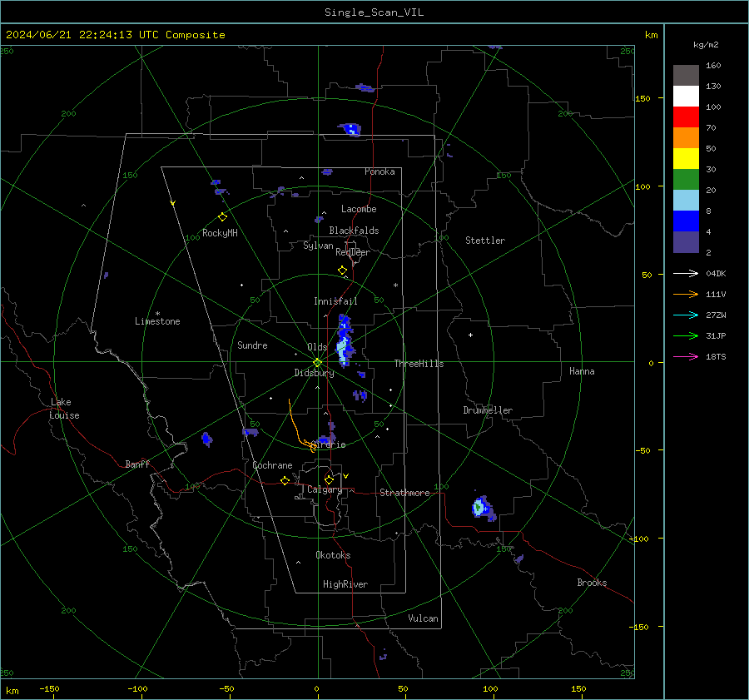Select the red 100 legend swatch
The height and width of the screenshot is (700, 749).
tap(686, 117)
